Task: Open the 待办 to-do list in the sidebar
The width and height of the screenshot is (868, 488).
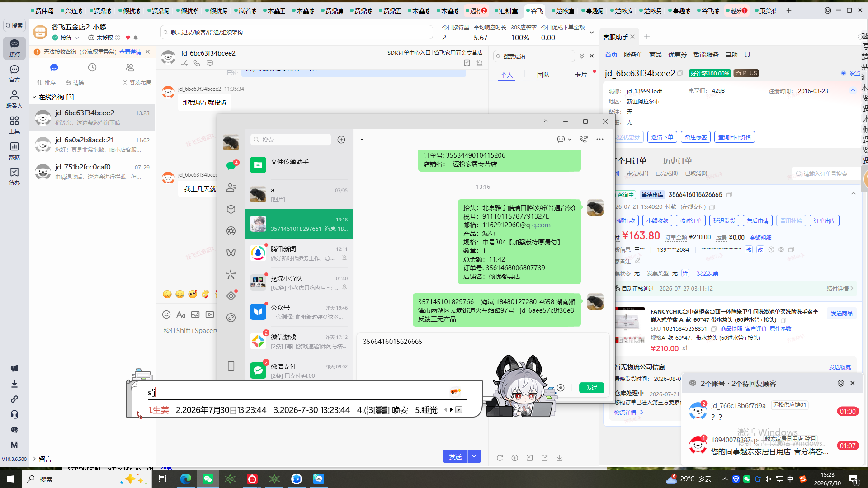Action: coord(14,176)
